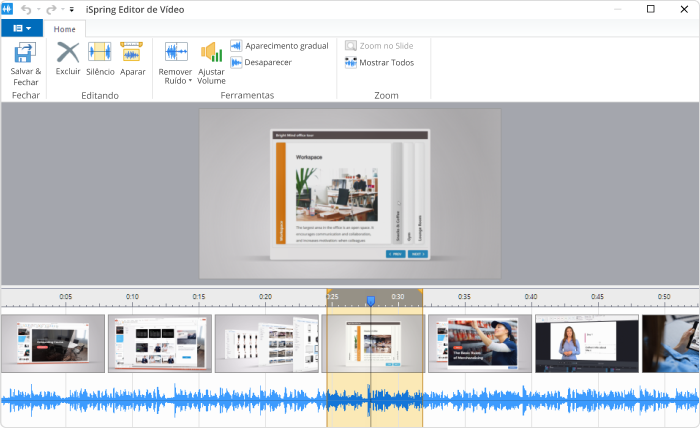
Task: Apply Aparecimento gradual fade-in
Action: [279, 46]
